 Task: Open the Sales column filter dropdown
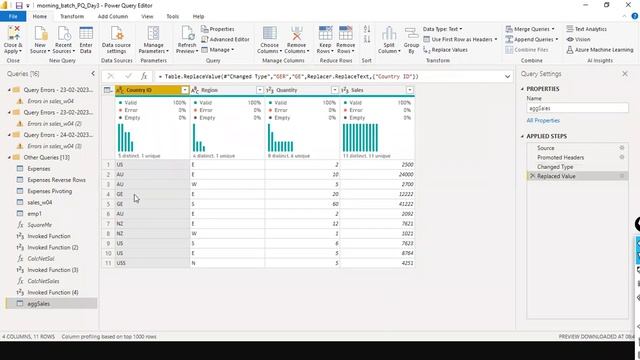coord(409,90)
